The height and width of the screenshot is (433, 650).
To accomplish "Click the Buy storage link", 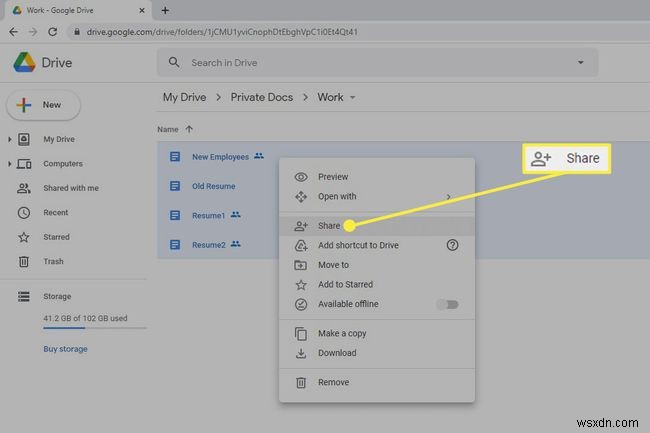I will (x=65, y=349).
